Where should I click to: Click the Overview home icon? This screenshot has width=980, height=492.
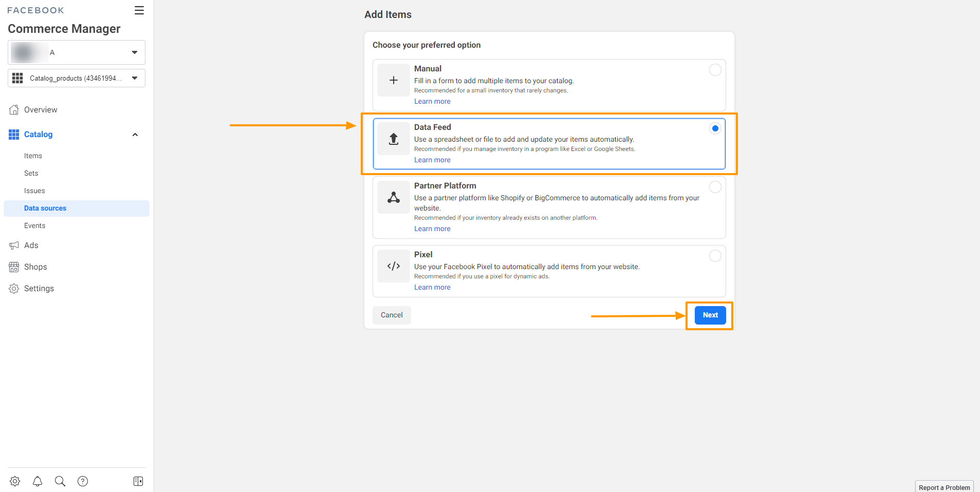(14, 110)
